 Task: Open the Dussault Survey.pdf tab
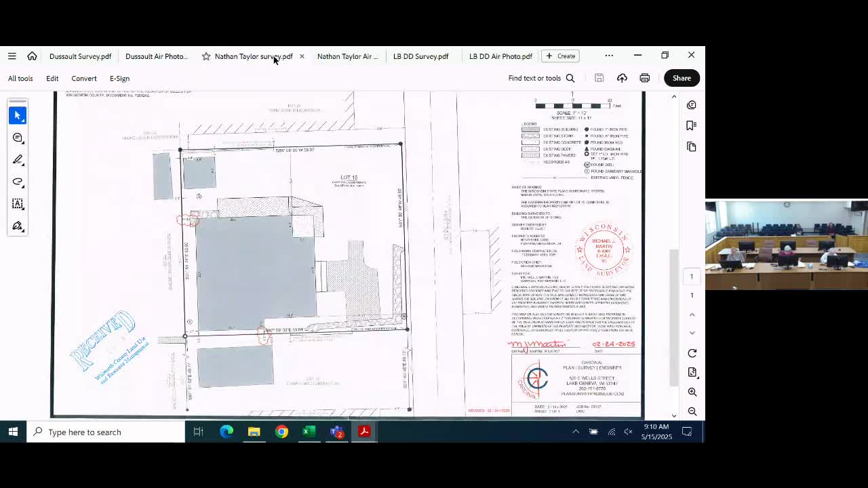(80, 56)
